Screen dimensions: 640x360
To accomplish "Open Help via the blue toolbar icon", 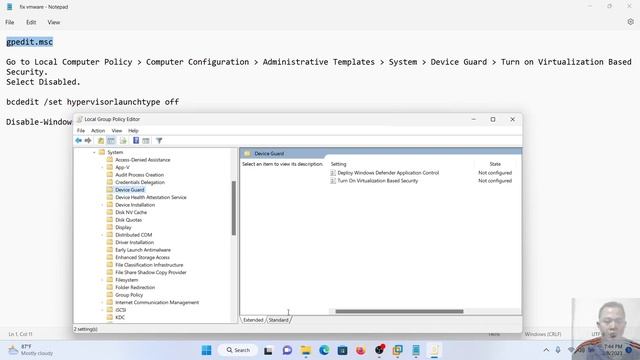I will tap(136, 140).
